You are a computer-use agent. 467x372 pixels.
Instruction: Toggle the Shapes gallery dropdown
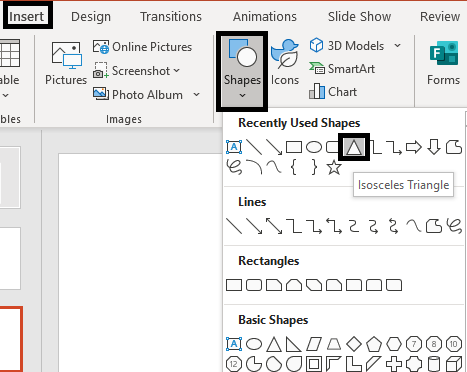(242, 71)
